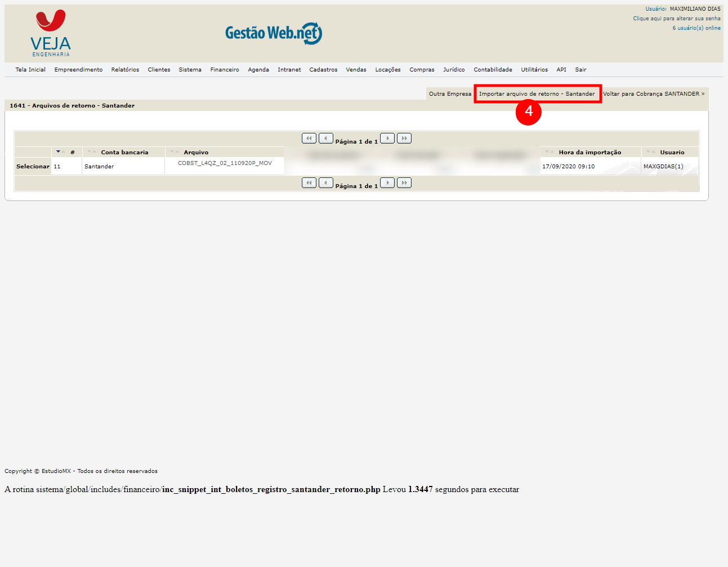Viewport: 728px width, 567px height.
Task: Open the Relatórios menu
Action: point(125,70)
